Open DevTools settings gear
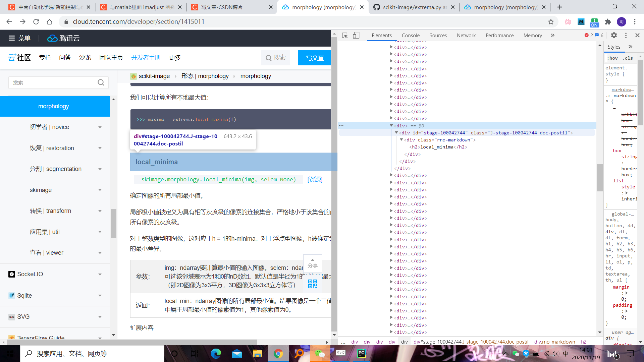The height and width of the screenshot is (362, 644). pyautogui.click(x=614, y=35)
